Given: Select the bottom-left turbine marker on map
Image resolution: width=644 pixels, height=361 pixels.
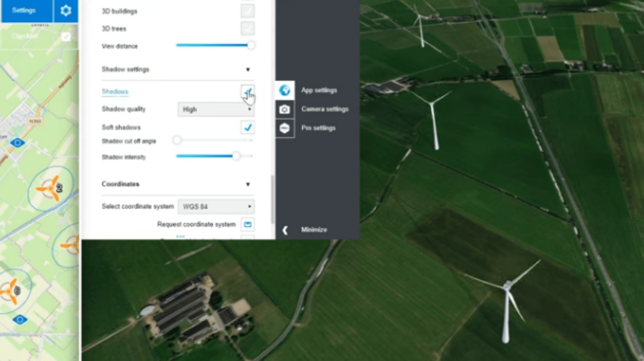Looking at the screenshot, I should pos(10,291).
